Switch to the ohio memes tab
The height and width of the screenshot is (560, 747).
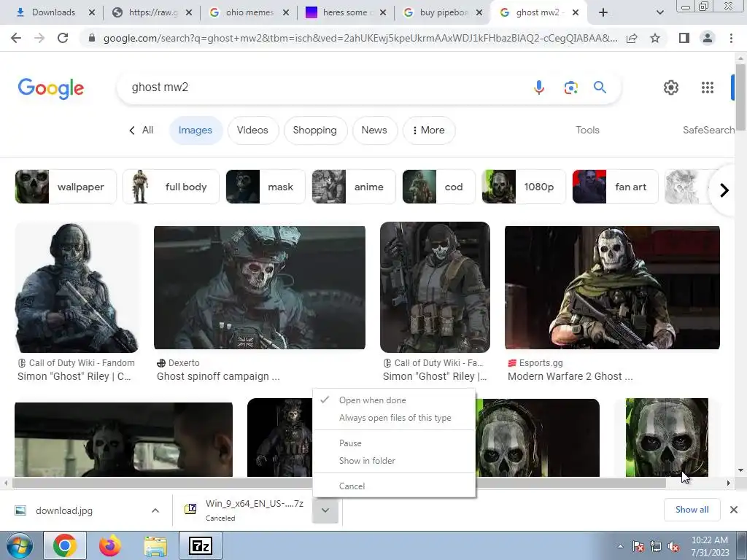point(249,12)
